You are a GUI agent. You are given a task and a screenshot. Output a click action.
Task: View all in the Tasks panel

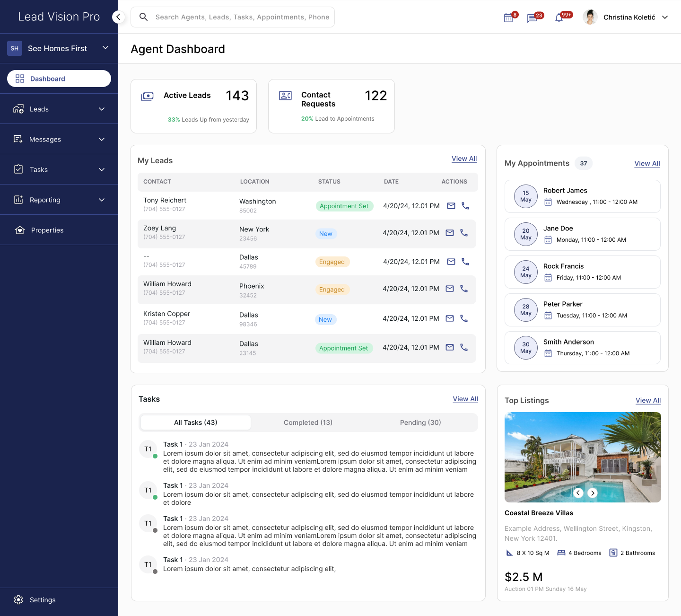465,399
